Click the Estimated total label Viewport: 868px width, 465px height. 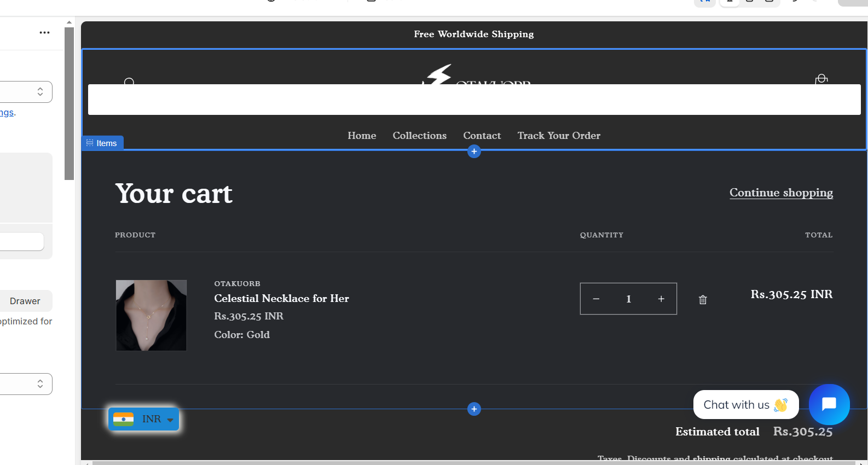click(x=717, y=432)
